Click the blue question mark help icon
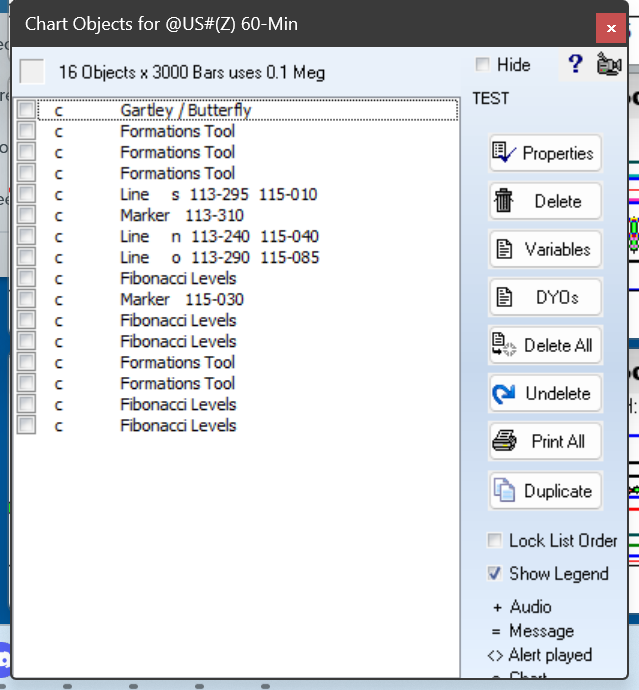639x690 pixels. point(574,64)
